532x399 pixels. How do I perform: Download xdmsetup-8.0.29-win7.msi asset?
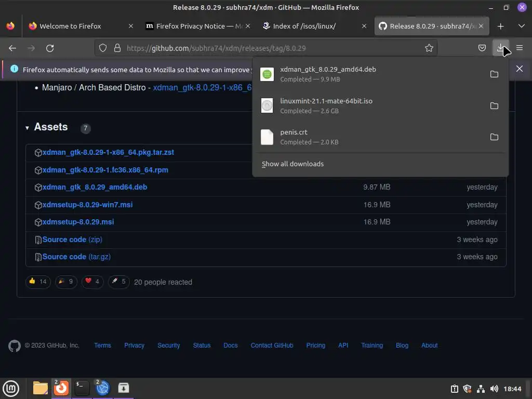click(x=87, y=205)
